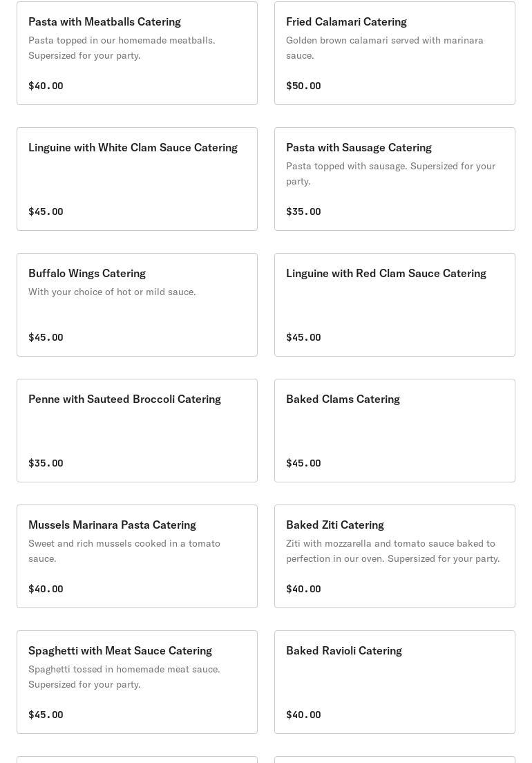This screenshot has width=532, height=763.
Task: Click the $50.00 price on Fried Calamari
Action: [303, 86]
